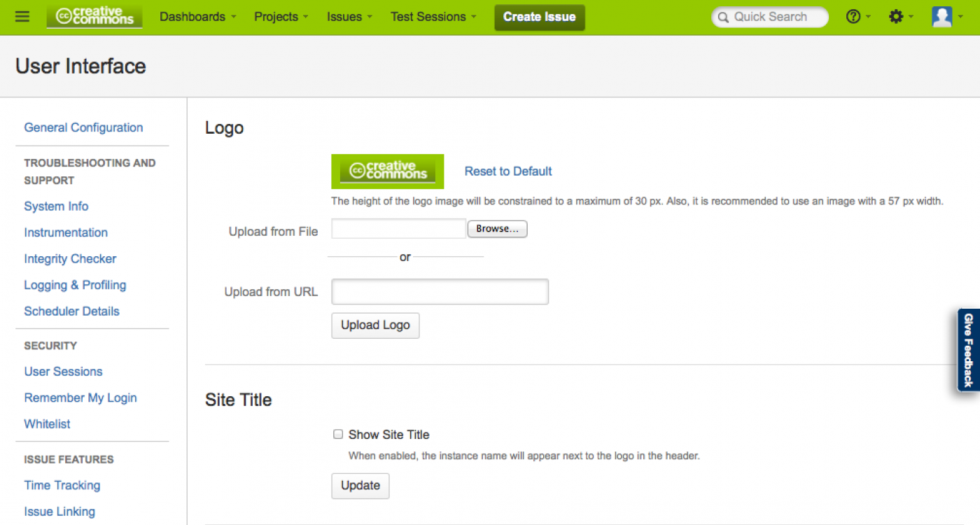Expand the Dashboards dropdown menu
Screen dimensions: 980x525
click(x=197, y=17)
